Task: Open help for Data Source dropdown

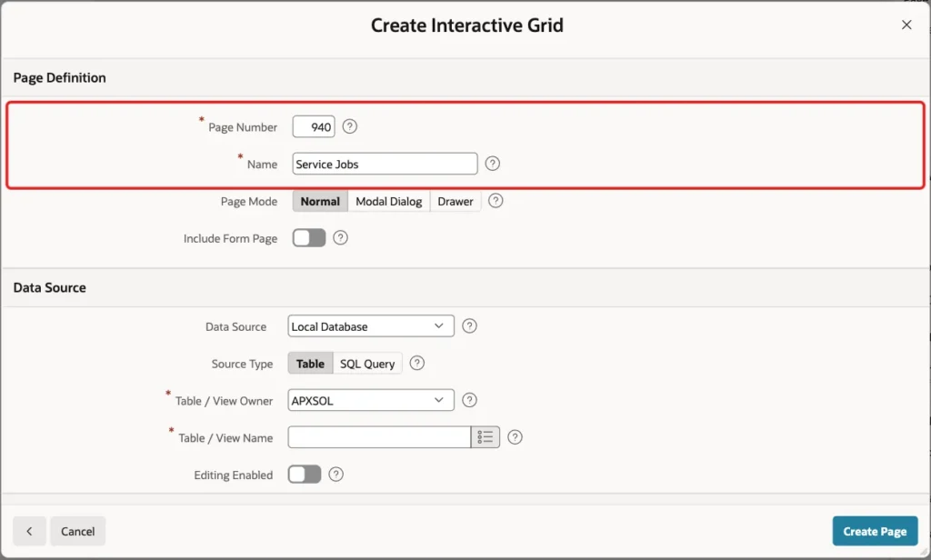Action: [469, 326]
